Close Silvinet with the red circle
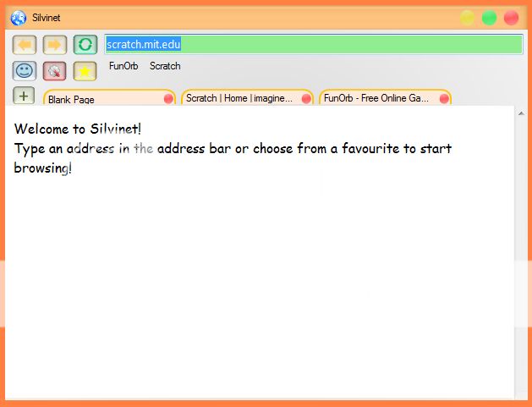Viewport: 532px width, 407px height. tap(511, 18)
